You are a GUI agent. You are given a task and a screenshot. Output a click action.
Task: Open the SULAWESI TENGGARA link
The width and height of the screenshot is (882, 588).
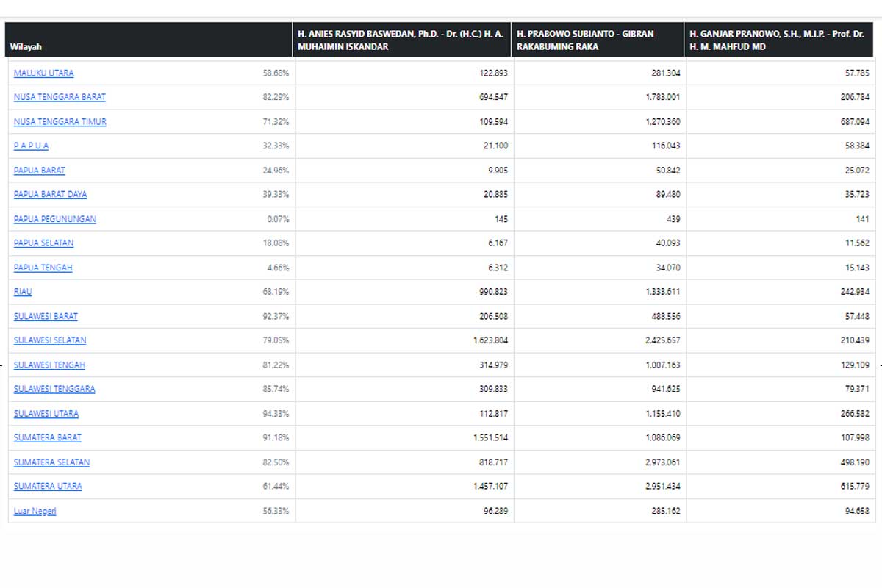coord(54,389)
